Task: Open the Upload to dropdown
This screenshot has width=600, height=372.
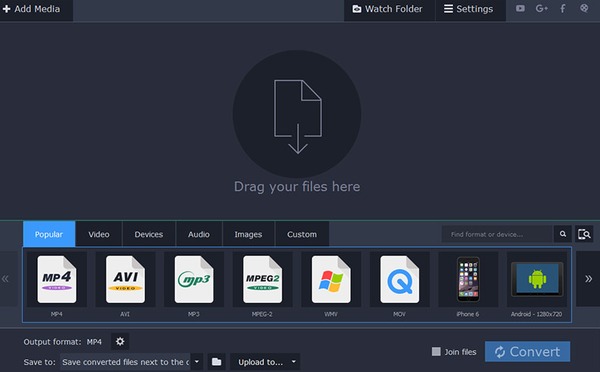Action: [x=265, y=362]
